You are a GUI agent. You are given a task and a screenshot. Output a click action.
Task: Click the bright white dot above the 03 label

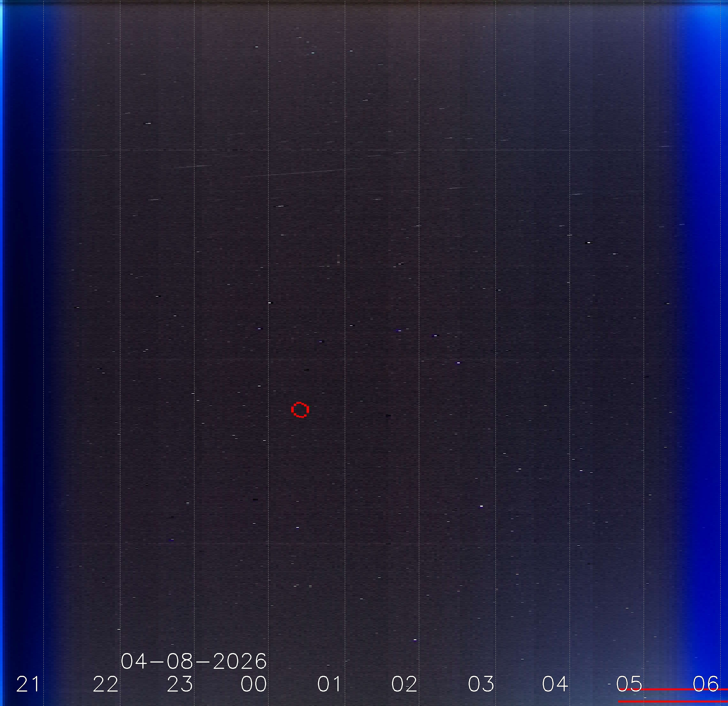pos(481,506)
